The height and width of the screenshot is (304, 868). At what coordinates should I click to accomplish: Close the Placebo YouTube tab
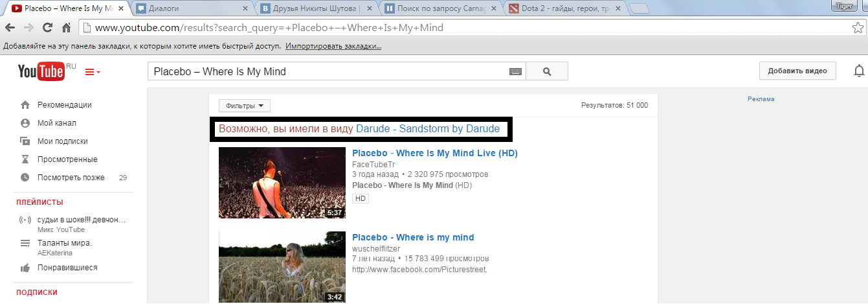122,9
